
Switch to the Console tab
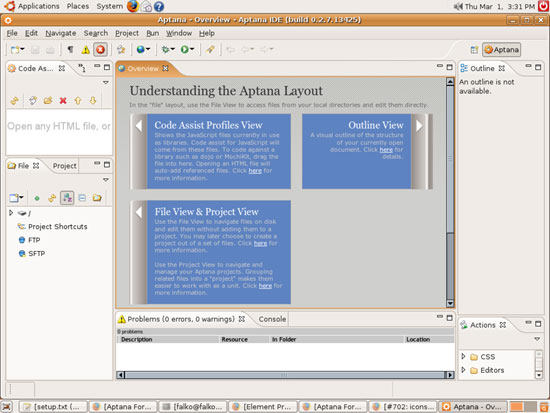272,319
